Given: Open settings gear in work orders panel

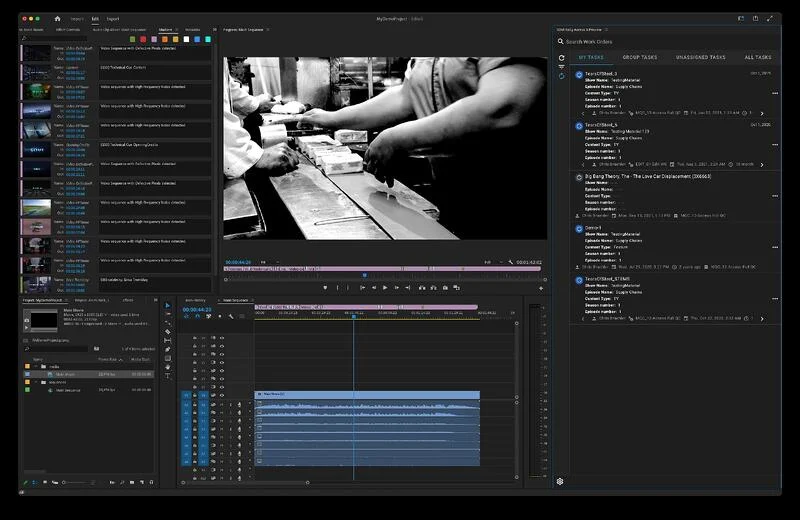Looking at the screenshot, I should pyautogui.click(x=560, y=481).
